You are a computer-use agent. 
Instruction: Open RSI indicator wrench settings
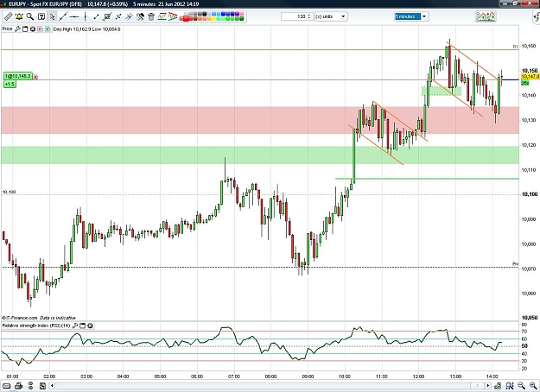[x=74, y=326]
